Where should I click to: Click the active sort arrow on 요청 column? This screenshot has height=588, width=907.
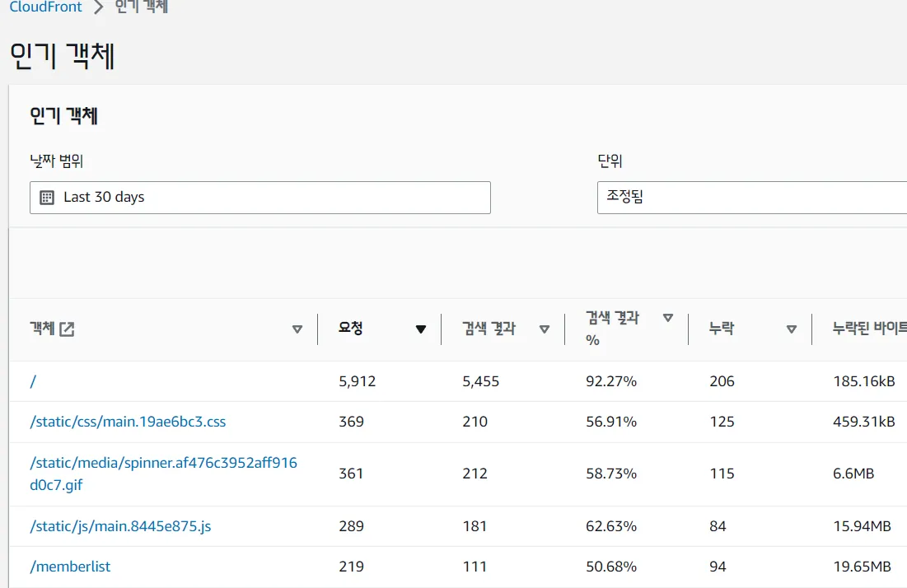(x=421, y=329)
